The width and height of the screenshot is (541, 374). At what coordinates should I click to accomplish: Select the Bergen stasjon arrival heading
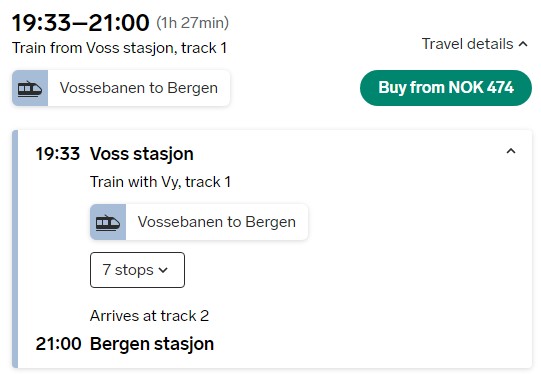[152, 344]
